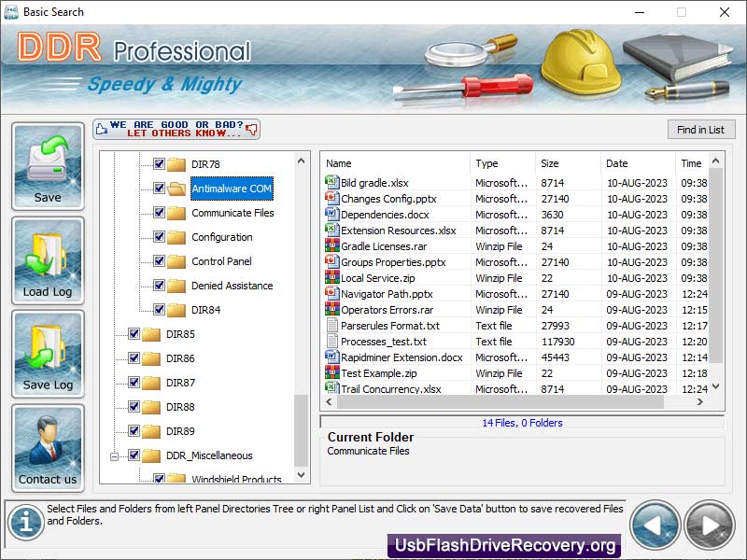Click the Save Log button
This screenshot has height=560, width=747.
click(x=48, y=354)
